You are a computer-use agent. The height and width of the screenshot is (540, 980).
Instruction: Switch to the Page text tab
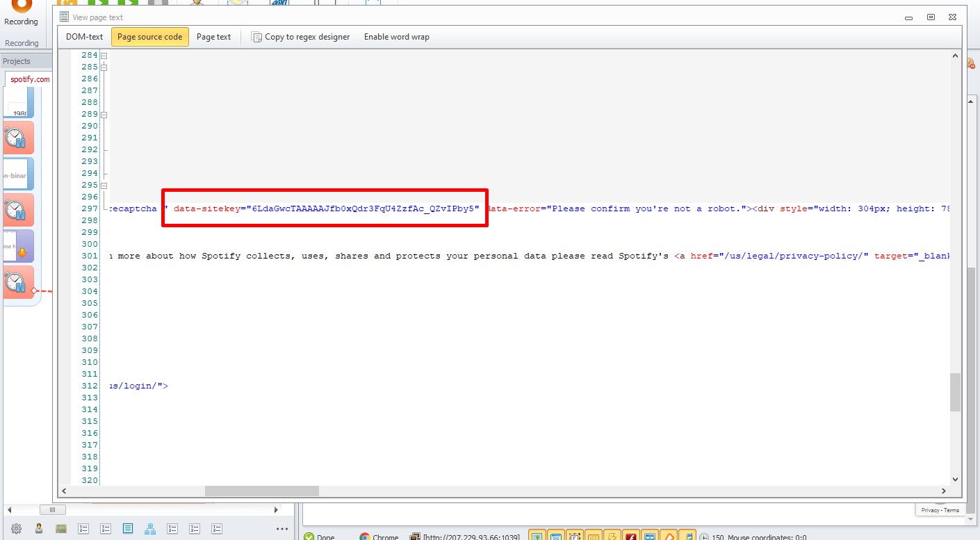213,37
